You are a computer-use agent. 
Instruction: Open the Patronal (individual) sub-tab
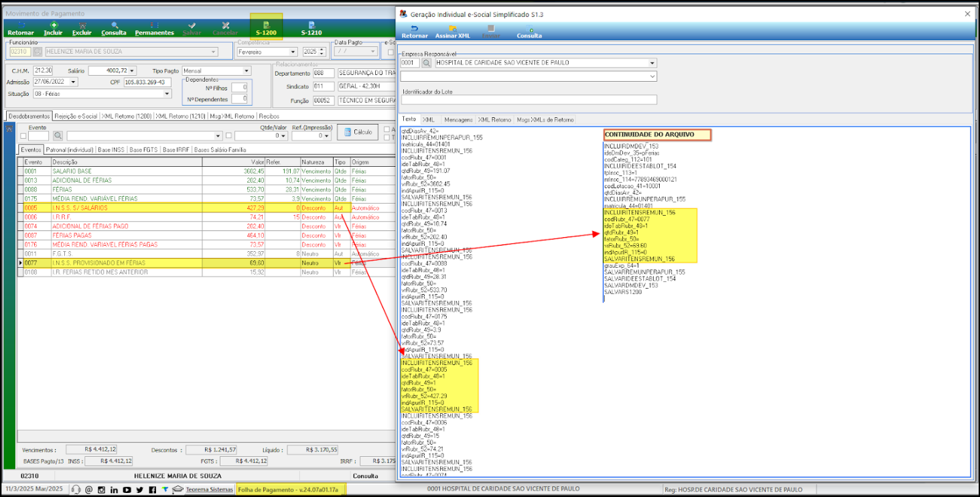coord(70,149)
